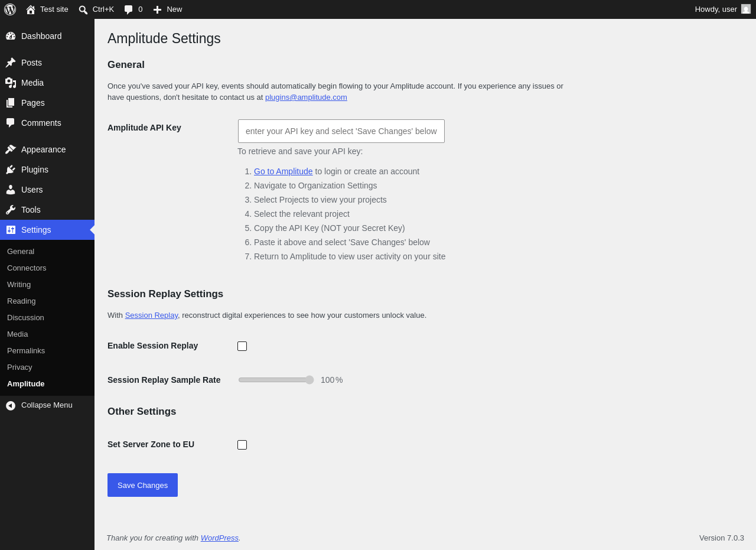Click the Collapse Menu arrow icon
The width and height of the screenshot is (756, 550).
(11, 405)
